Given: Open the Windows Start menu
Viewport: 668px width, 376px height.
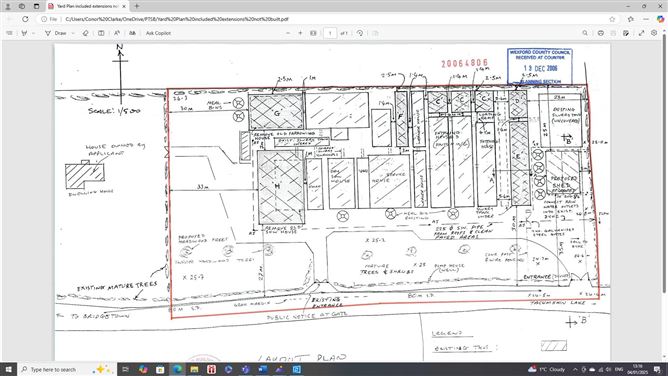Looking at the screenshot, I should click(x=8, y=369).
